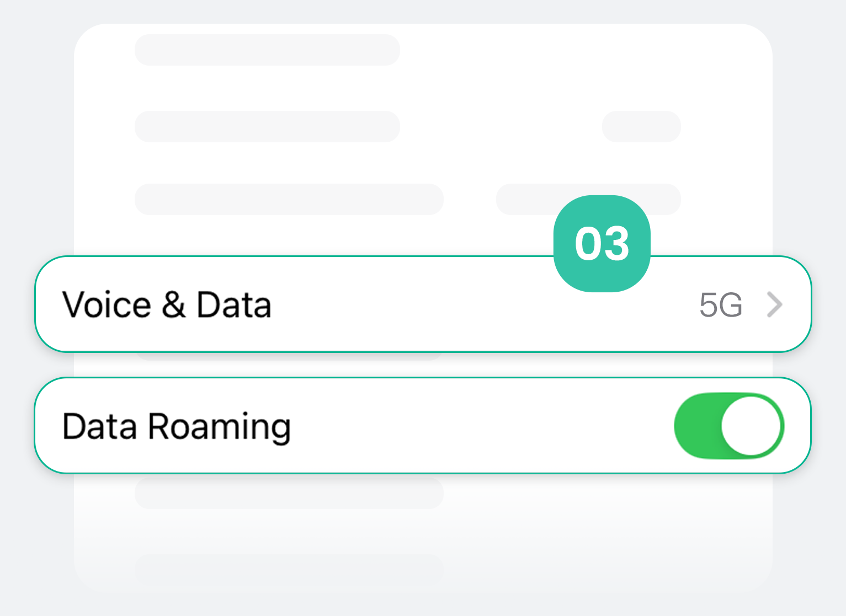Click the placeholder bar left of the 03 badge
846x616 pixels.
pos(524,199)
